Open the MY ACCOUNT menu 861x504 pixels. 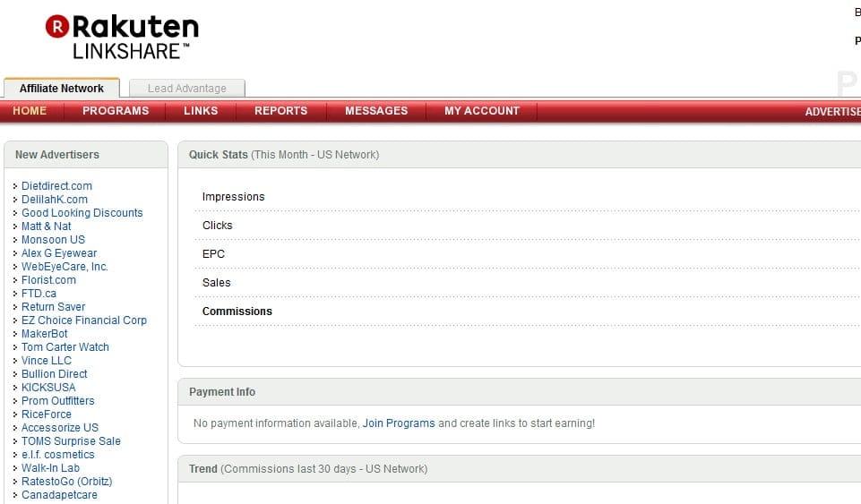coord(482,111)
